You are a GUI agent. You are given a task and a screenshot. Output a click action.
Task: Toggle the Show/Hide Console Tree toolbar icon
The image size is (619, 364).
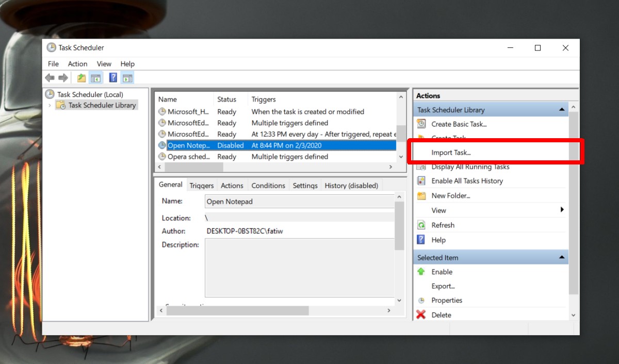(x=96, y=77)
